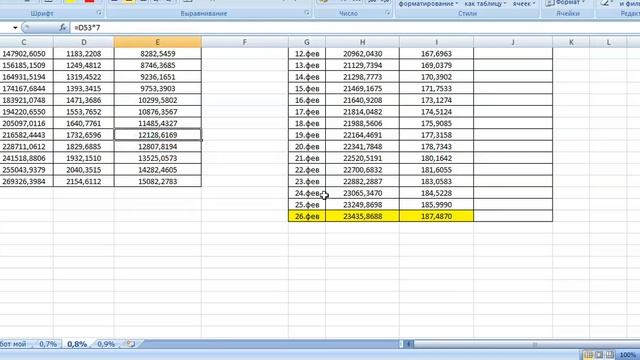This screenshot has width=640, height=360.
Task: Click the Insert Worksheet tab icon
Action: pyautogui.click(x=131, y=344)
